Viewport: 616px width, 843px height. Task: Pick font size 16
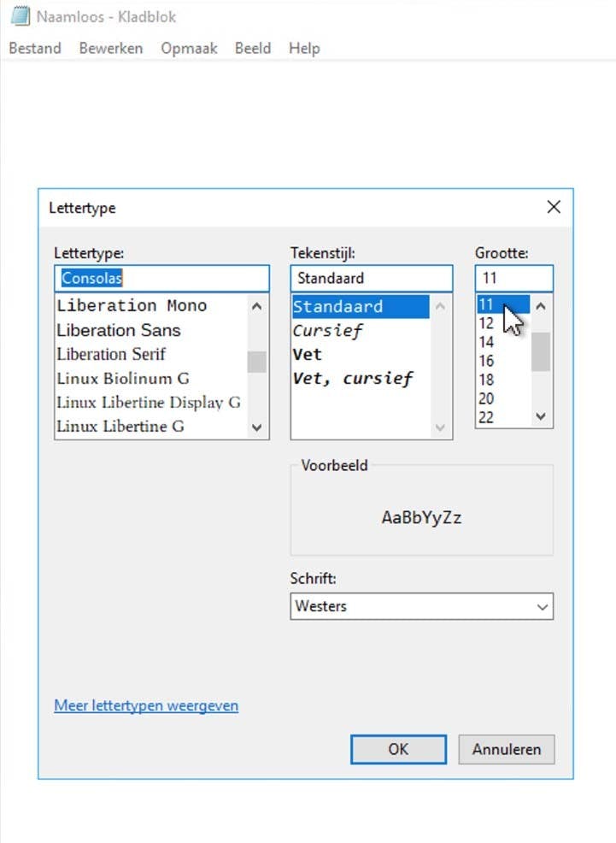pos(487,361)
